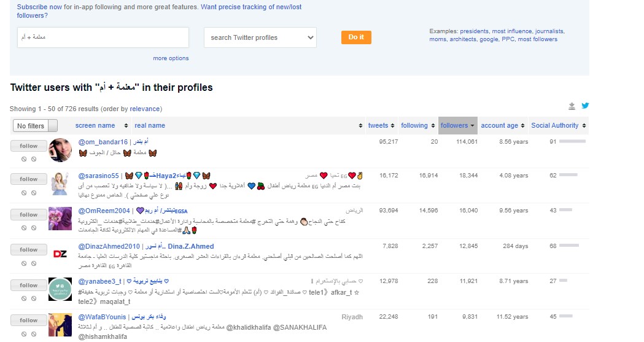Screen dimensions: 644x342
Task: Click second hide icon under @sarasino55 follow
Action: pyautogui.click(x=34, y=192)
